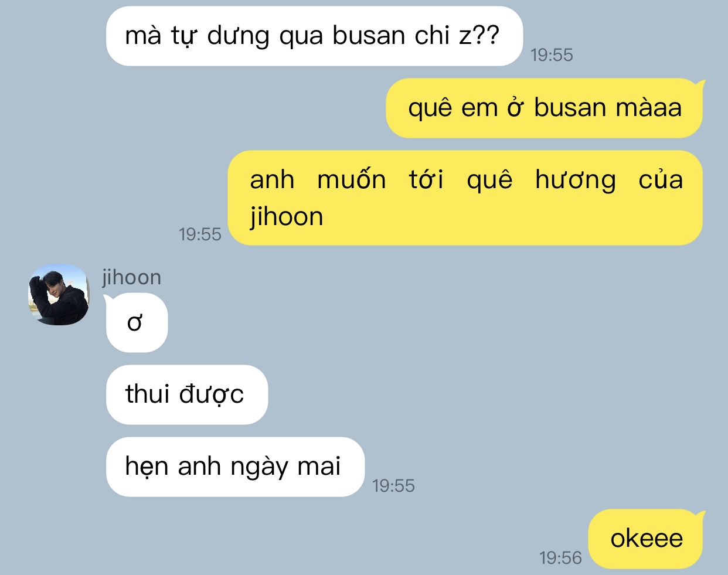Click the 19:55 timestamp beside the two-line yellow message

point(200,234)
